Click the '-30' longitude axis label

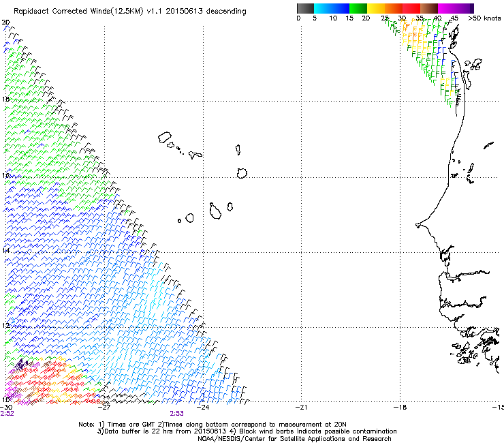(x=6, y=407)
